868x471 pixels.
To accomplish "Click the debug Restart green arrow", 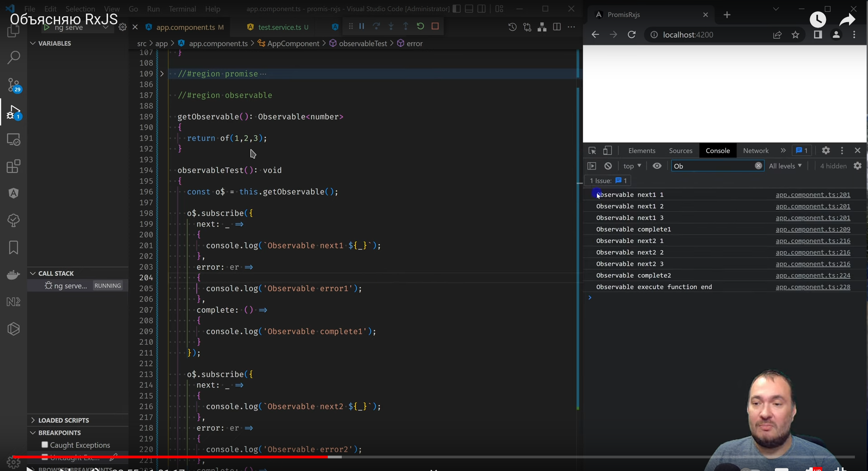I will pos(420,26).
